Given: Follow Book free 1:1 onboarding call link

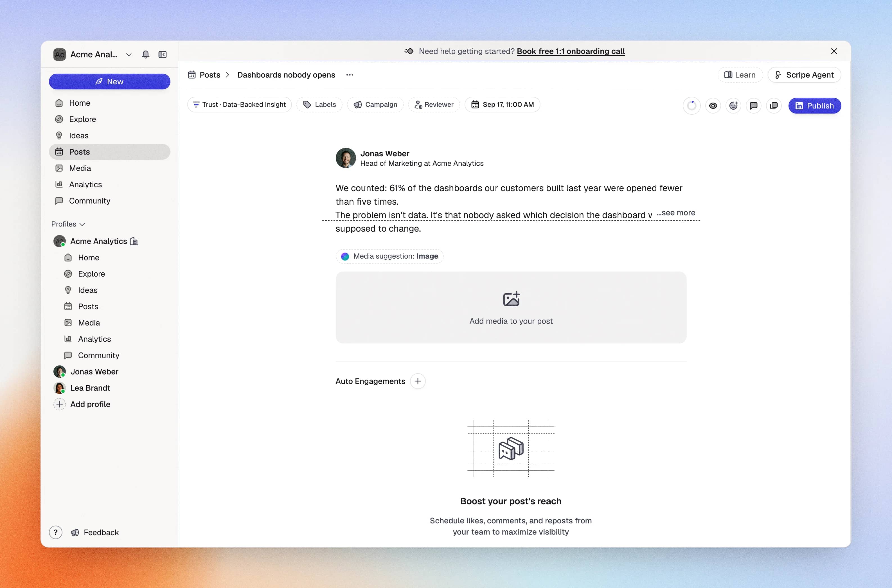Looking at the screenshot, I should pyautogui.click(x=571, y=51).
